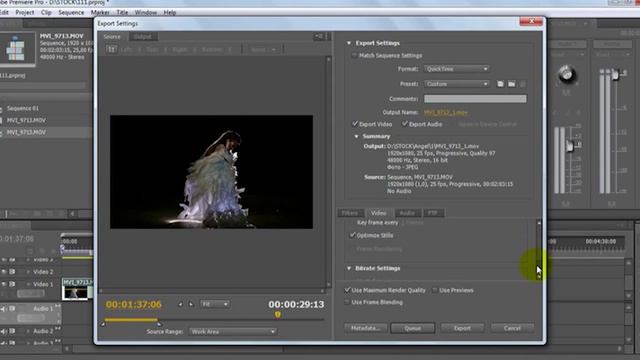The height and width of the screenshot is (360, 640).
Task: Click Audio 2 track sync lock icon
Action: point(12,331)
